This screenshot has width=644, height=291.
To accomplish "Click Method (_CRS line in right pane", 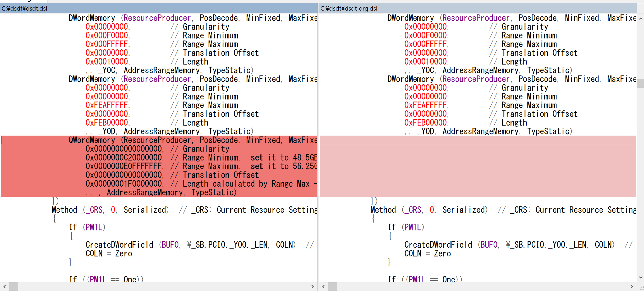I will [x=503, y=210].
